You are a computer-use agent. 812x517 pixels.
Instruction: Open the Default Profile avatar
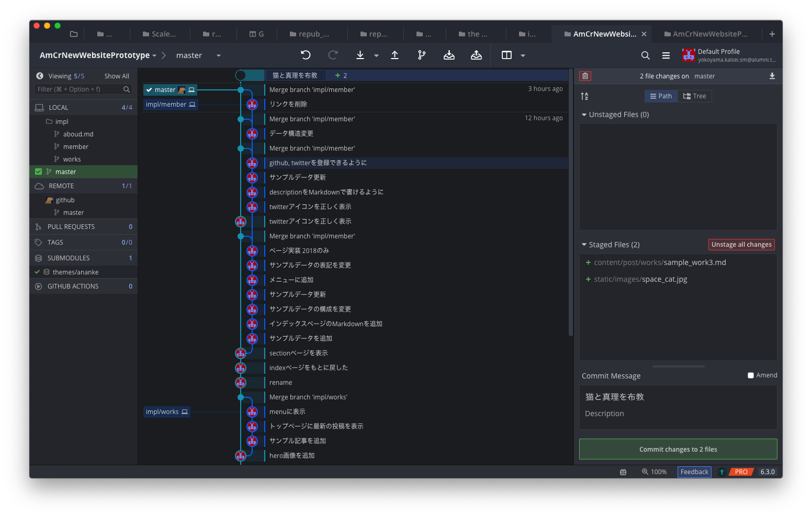[689, 55]
